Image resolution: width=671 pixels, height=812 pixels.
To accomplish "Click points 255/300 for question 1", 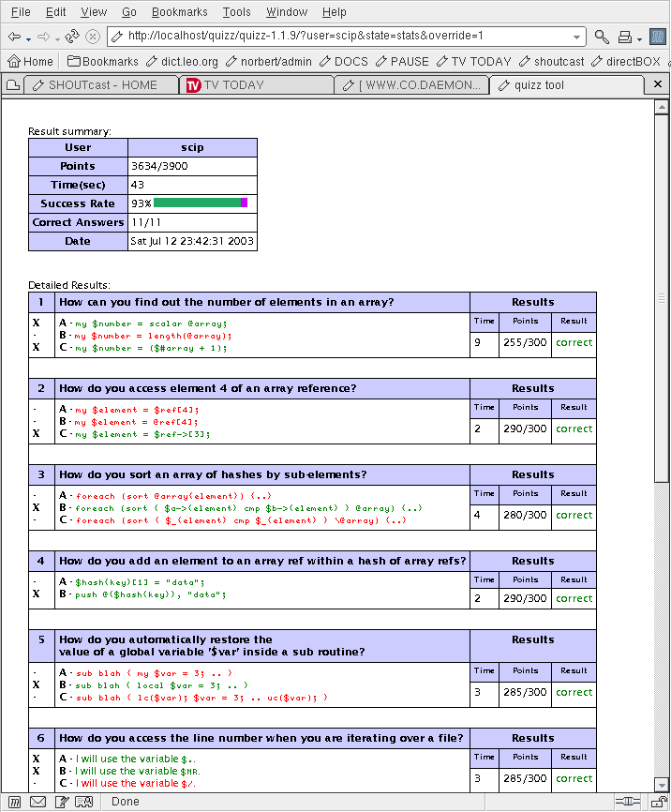I will tap(525, 343).
